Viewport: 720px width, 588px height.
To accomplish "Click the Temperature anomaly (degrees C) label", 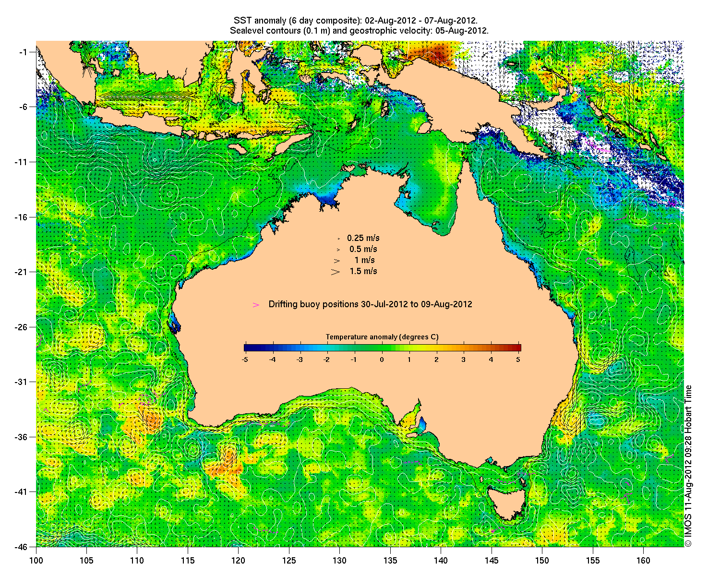I will [x=382, y=337].
